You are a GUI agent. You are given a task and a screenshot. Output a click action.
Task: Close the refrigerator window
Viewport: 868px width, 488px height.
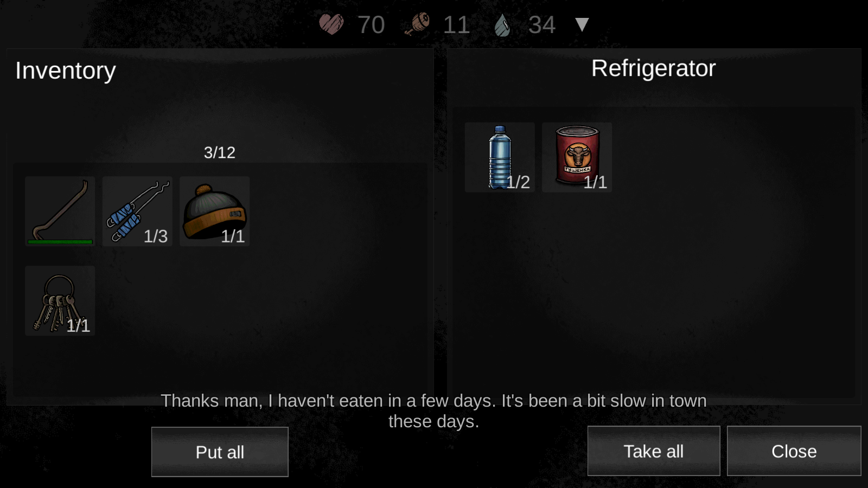pyautogui.click(x=794, y=451)
